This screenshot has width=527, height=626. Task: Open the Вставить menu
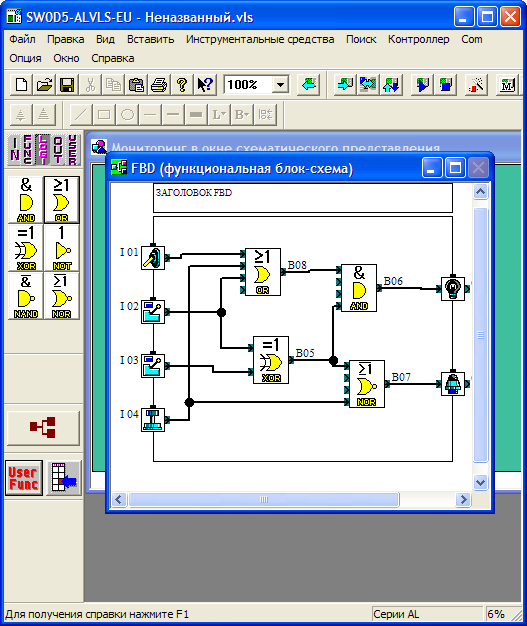point(151,39)
